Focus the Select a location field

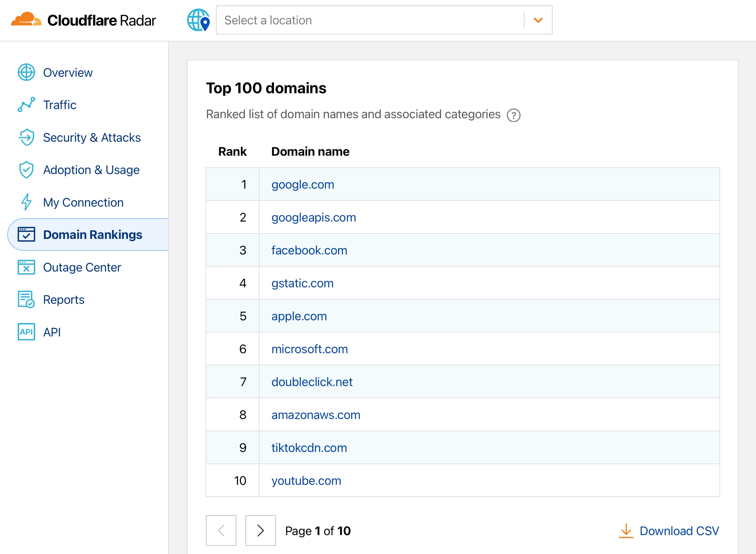(x=384, y=20)
